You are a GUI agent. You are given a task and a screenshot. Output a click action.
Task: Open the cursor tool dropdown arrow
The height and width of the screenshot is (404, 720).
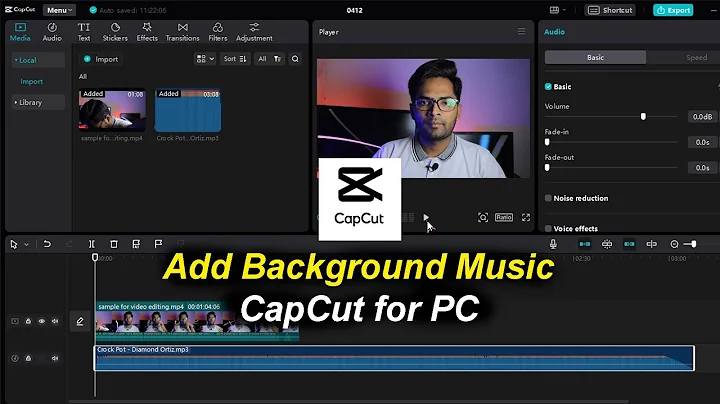click(x=27, y=244)
